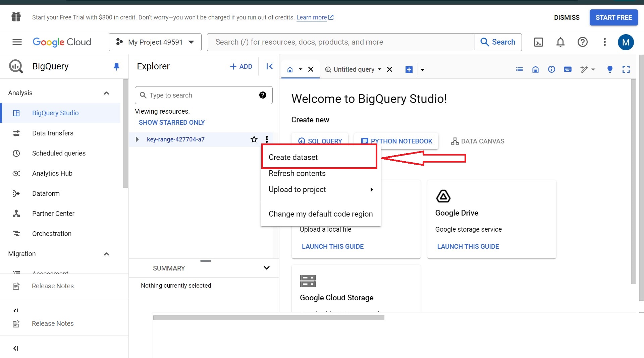Focus the resources search bar
644x358 pixels.
(341, 42)
